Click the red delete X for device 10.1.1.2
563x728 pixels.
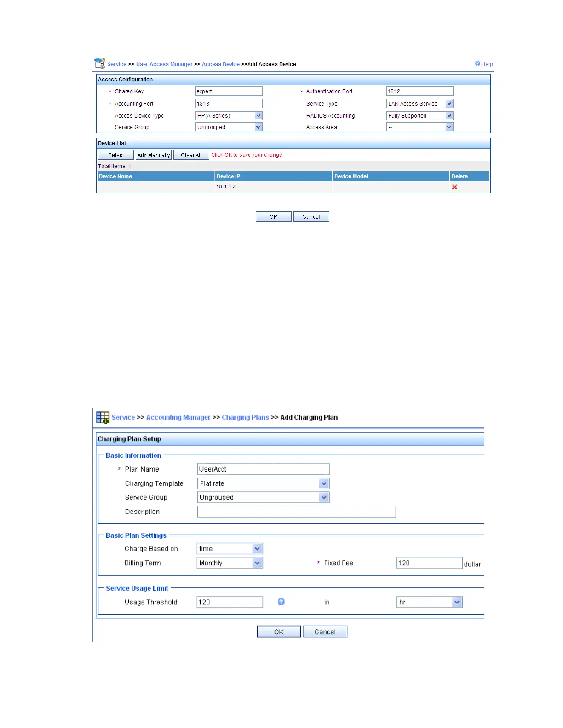[454, 187]
